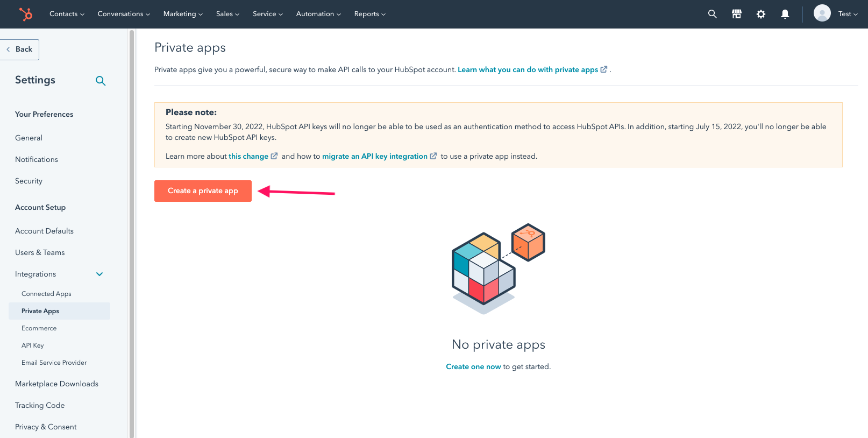The height and width of the screenshot is (438, 868).
Task: Click the sidebar vertical scrollbar
Action: [x=132, y=233]
